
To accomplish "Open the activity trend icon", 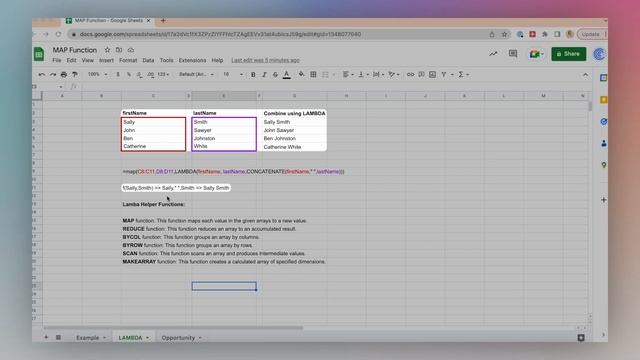I will click(x=493, y=54).
